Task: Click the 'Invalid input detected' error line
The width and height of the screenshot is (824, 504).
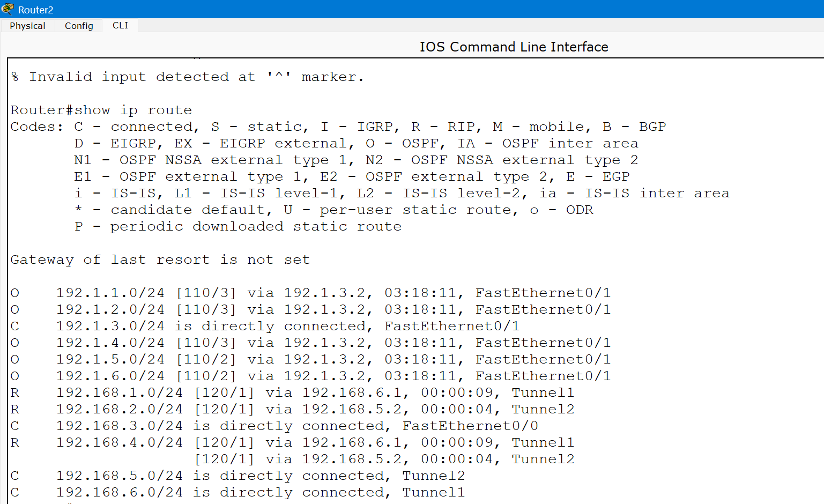Action: (x=188, y=77)
